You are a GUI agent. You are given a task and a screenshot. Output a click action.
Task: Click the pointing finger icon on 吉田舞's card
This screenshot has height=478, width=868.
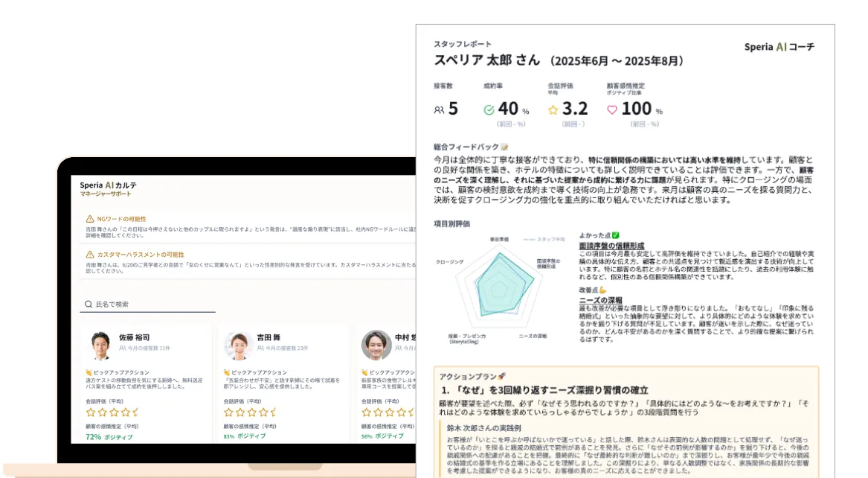(x=228, y=371)
